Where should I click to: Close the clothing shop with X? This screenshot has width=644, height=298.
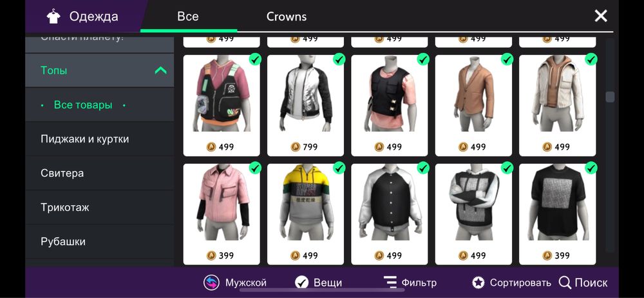tap(601, 16)
